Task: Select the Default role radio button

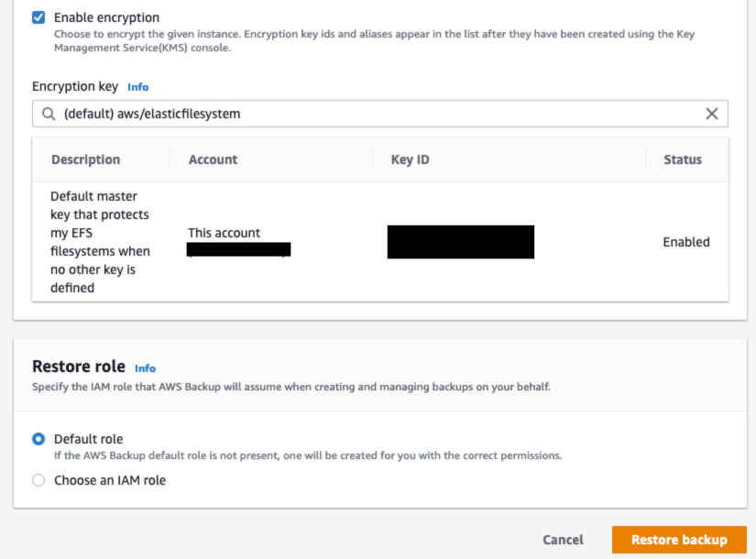Action: pyautogui.click(x=38, y=439)
